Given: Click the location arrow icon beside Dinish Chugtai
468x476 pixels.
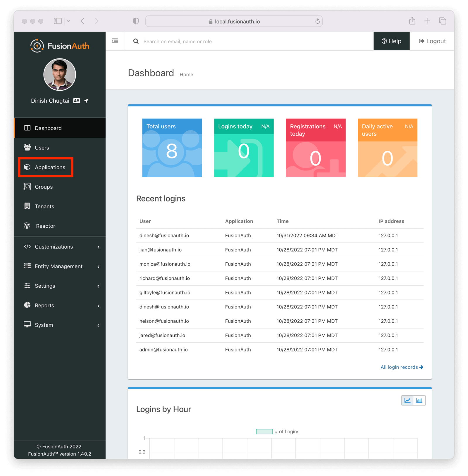Looking at the screenshot, I should (86, 101).
